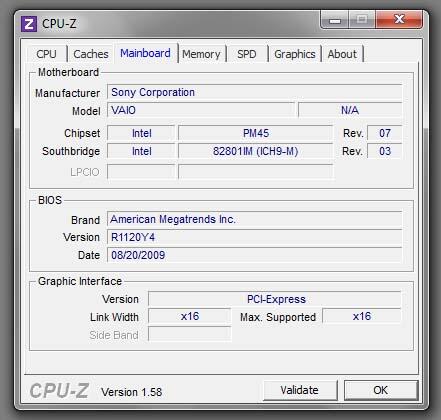Click the Model field showing VAIO

click(201, 110)
